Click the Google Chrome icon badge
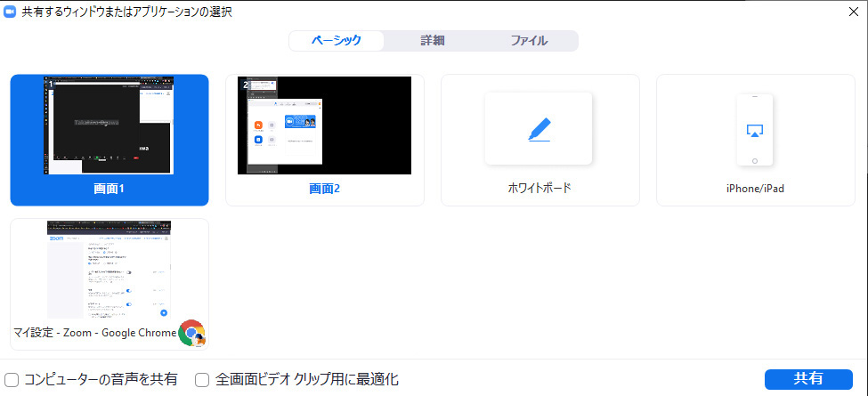The width and height of the screenshot is (868, 396). (191, 333)
